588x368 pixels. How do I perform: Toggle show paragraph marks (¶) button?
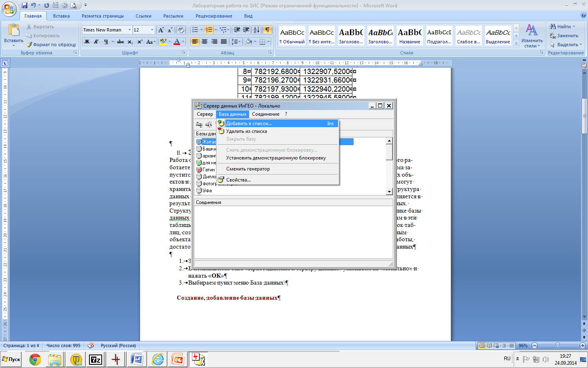point(267,30)
